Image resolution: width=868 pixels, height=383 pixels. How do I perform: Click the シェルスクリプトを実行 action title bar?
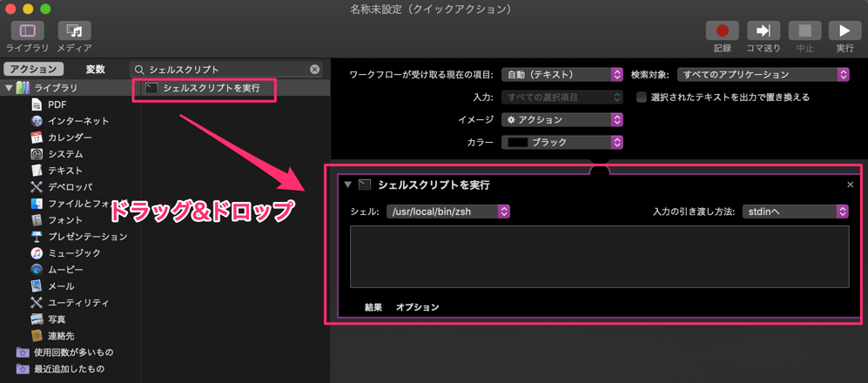pyautogui.click(x=600, y=185)
